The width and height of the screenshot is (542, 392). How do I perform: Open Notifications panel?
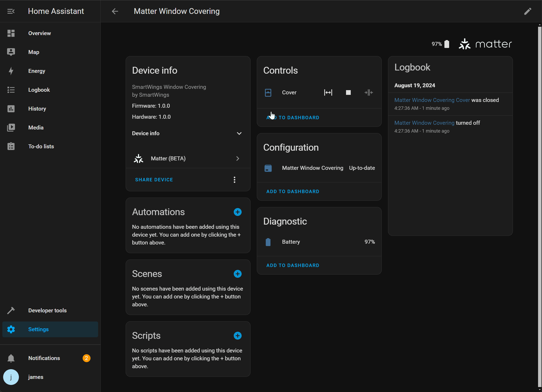[44, 358]
